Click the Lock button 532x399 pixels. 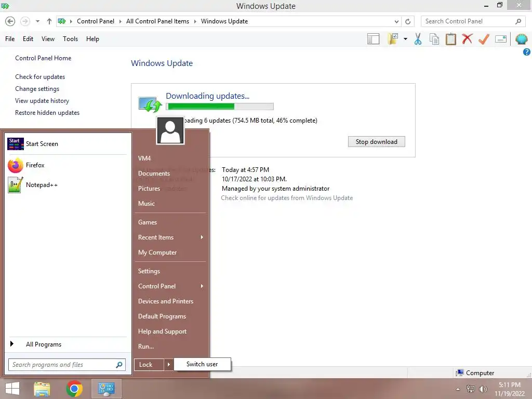[149, 365]
